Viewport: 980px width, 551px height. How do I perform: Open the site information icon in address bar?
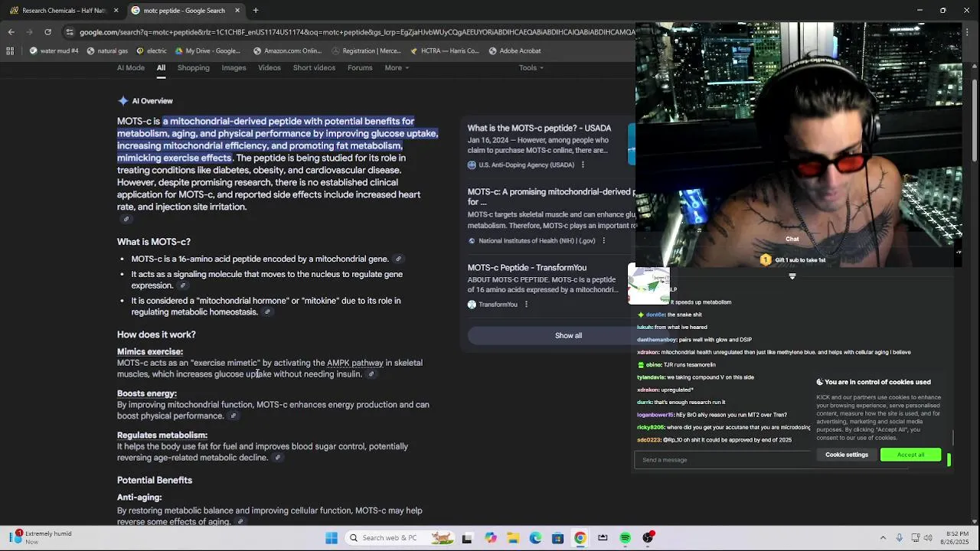coord(70,32)
